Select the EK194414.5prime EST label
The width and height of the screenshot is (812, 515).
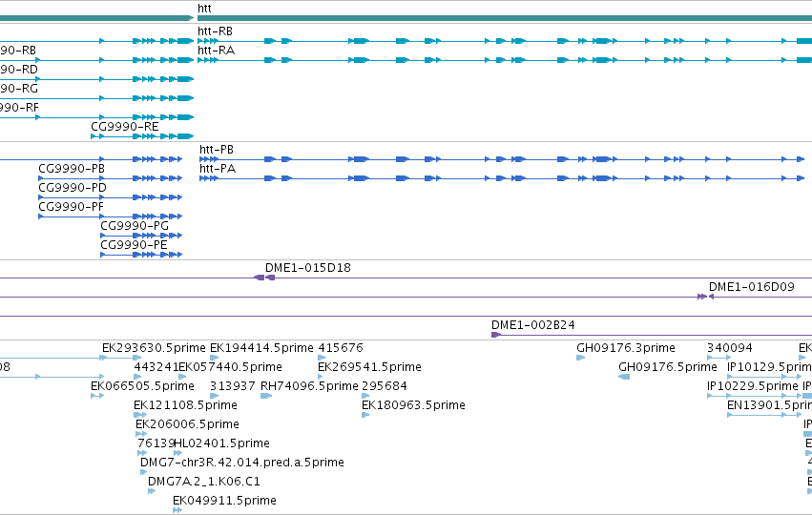tap(261, 348)
